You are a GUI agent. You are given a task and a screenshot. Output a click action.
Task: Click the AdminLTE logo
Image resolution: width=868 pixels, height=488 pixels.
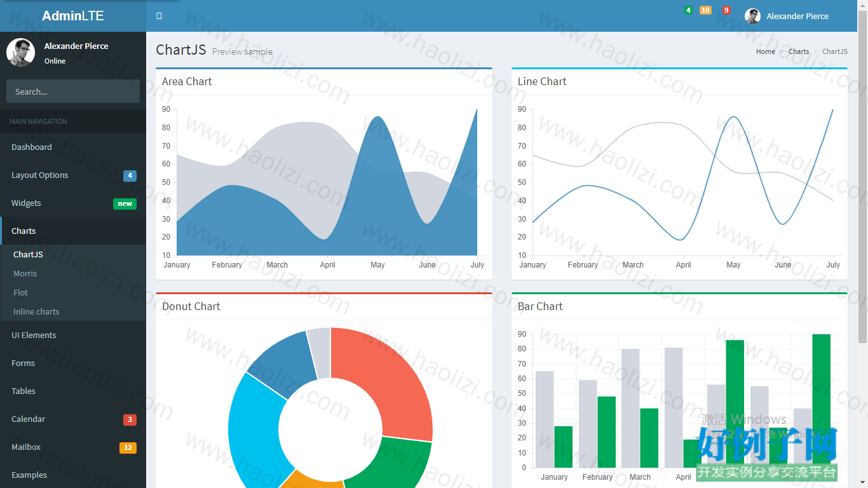73,16
